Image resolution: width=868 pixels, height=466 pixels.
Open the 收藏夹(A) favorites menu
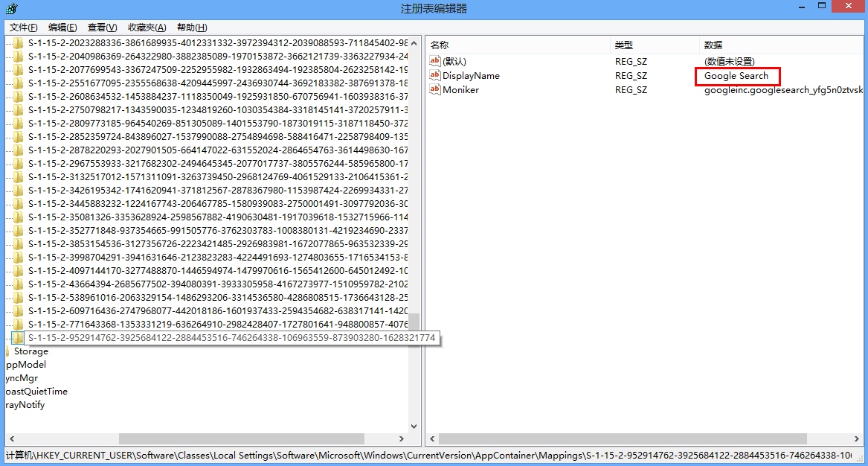[147, 28]
